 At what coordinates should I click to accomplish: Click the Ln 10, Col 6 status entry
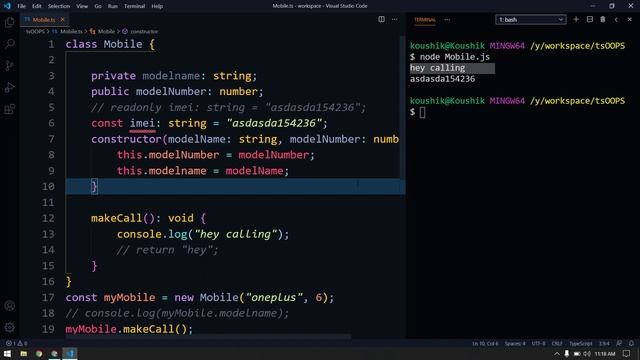(x=485, y=343)
